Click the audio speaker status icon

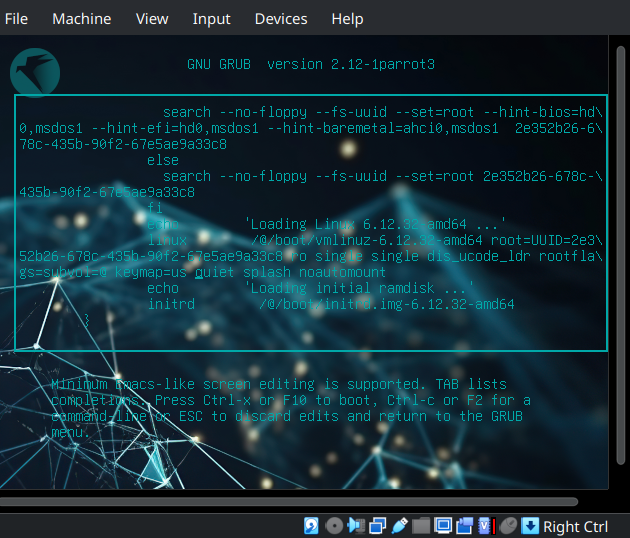[x=356, y=526]
